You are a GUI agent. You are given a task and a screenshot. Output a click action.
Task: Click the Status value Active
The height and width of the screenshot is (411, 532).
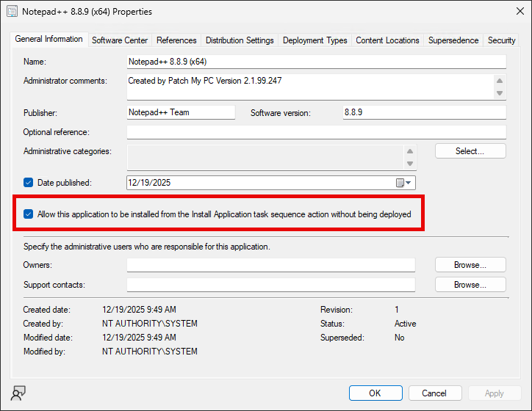(405, 324)
